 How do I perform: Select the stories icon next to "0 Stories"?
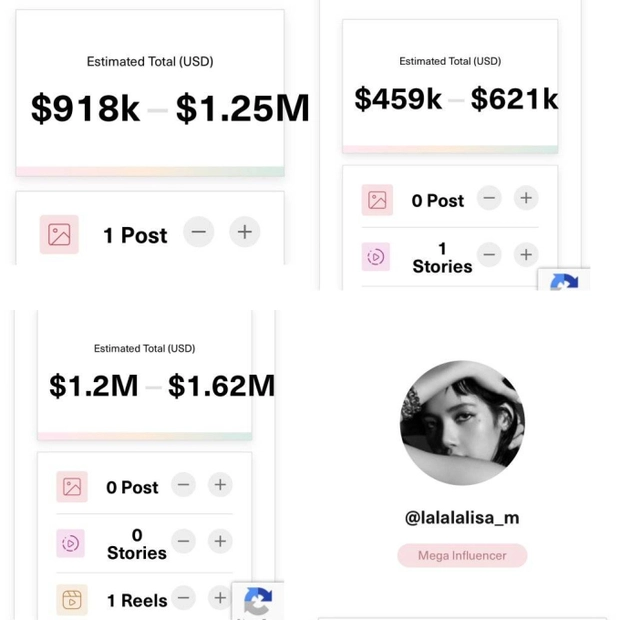tap(70, 543)
